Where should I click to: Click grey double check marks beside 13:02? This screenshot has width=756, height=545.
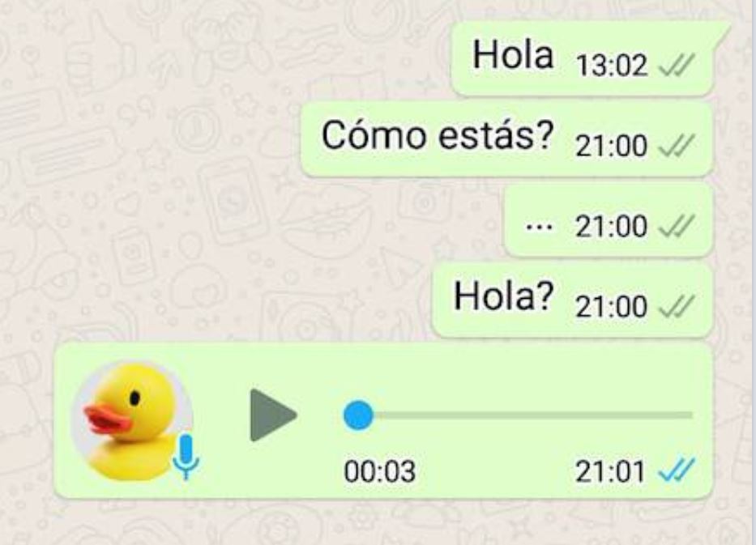(677, 65)
